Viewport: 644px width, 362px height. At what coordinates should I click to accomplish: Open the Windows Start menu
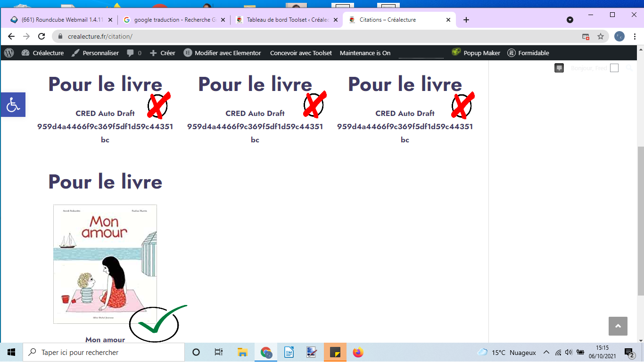coord(11,352)
